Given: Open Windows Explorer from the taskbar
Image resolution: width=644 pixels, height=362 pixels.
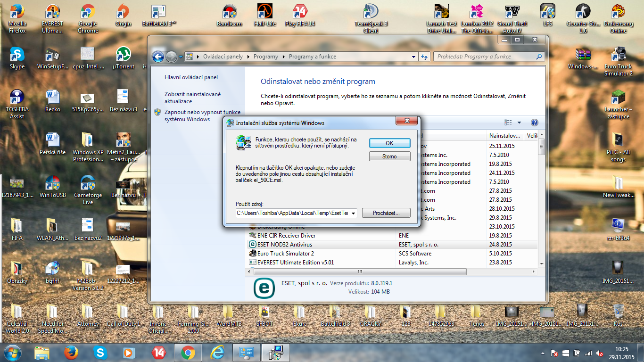Looking at the screenshot, I should tap(41, 352).
